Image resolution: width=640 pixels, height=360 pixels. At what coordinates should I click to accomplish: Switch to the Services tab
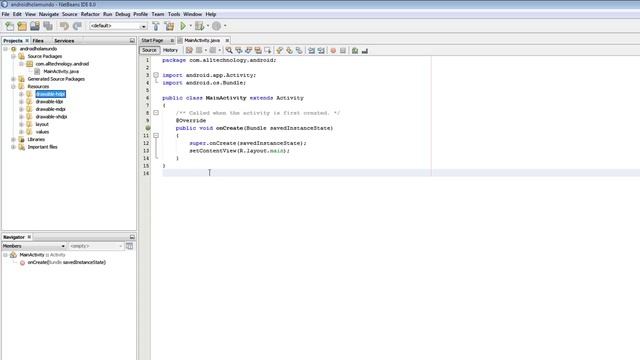[64, 41]
